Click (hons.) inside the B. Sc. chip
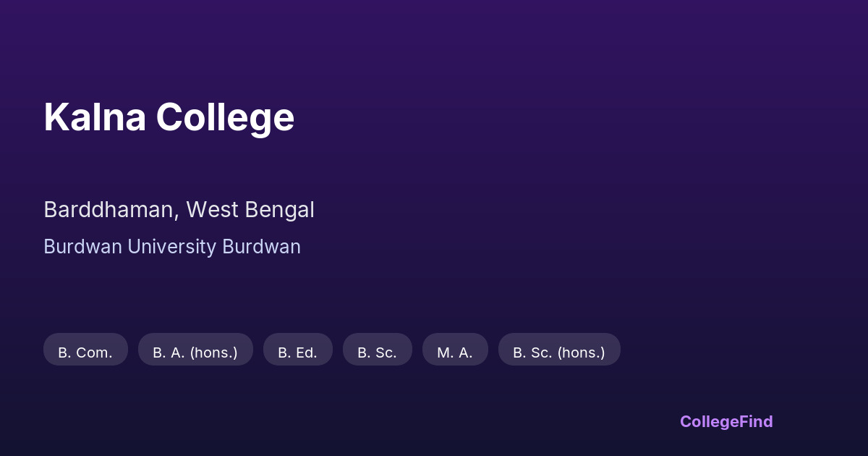868x456 pixels. coord(581,352)
